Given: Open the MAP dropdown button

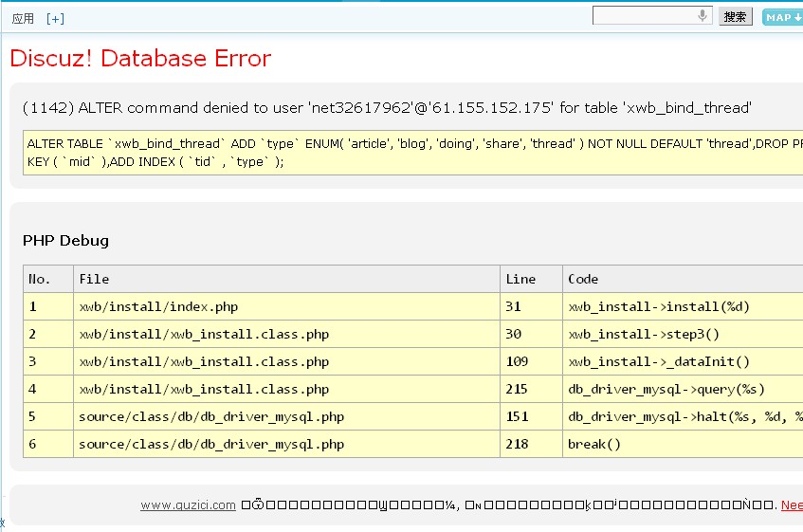Looking at the screenshot, I should click(782, 17).
